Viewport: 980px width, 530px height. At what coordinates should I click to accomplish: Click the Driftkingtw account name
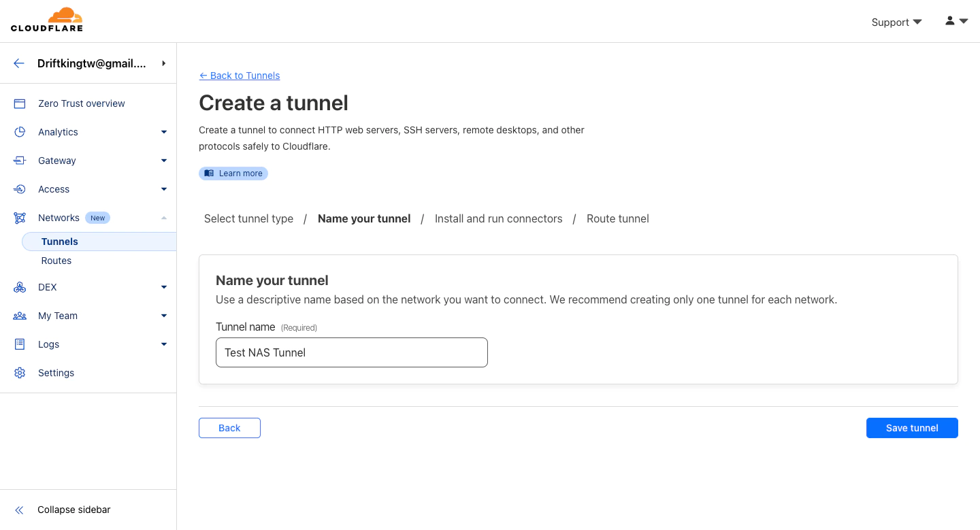[92, 63]
